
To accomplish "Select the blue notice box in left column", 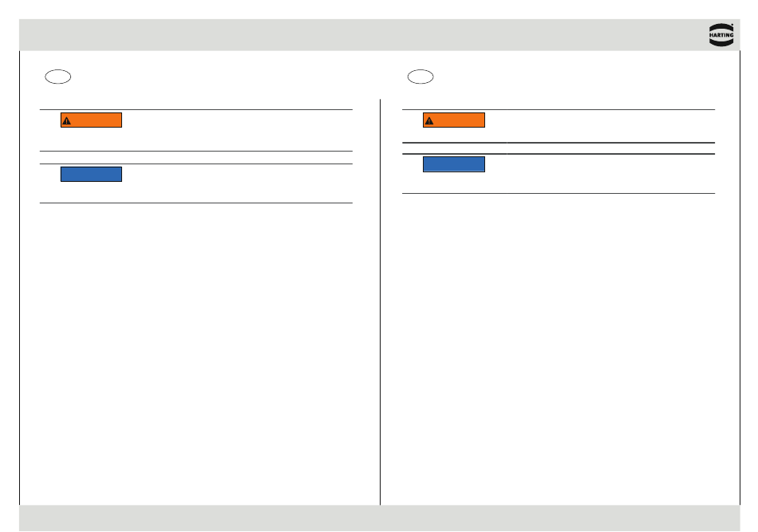I will pos(92,175).
